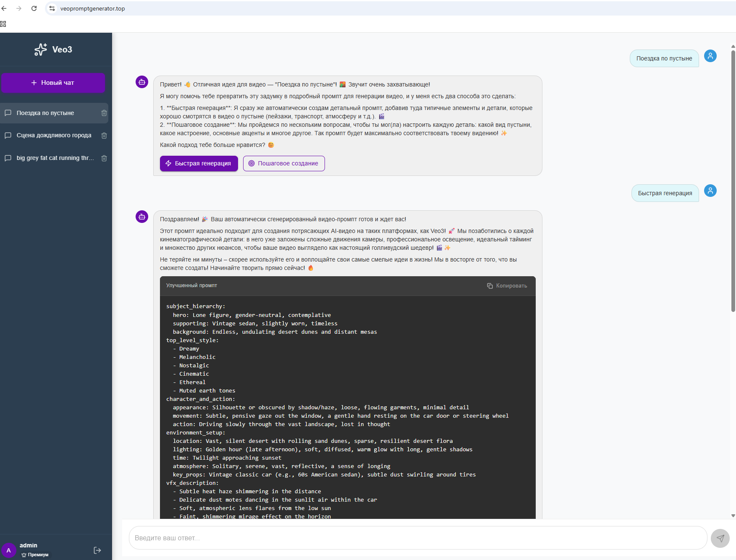Click the bot avatar beside the greeting message
The image size is (736, 560).
(142, 82)
